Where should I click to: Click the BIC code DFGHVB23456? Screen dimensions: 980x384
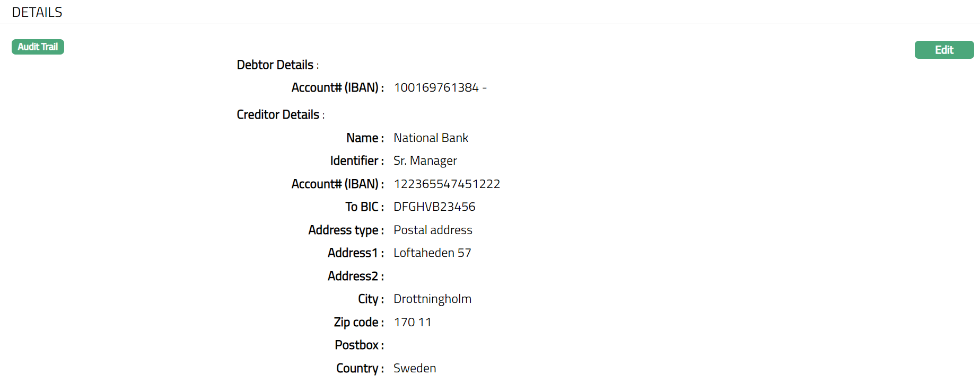click(434, 207)
